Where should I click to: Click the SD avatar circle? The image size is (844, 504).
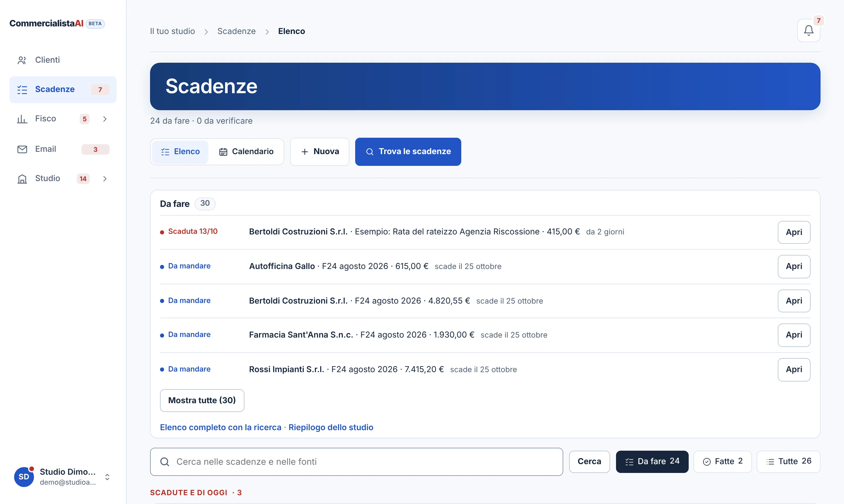(x=24, y=476)
